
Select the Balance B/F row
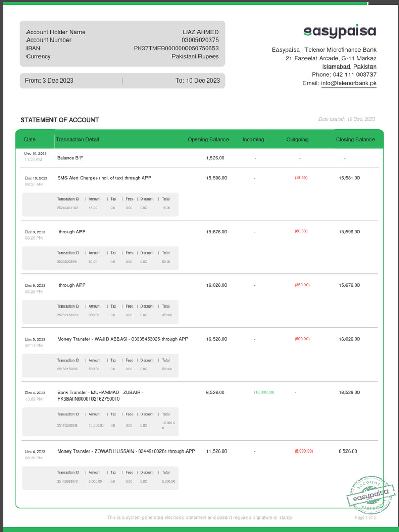70,158
